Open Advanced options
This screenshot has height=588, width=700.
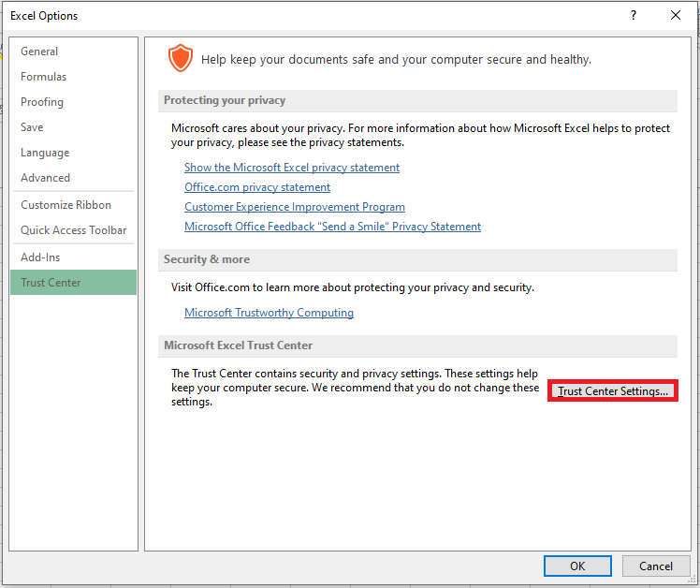(x=73, y=178)
